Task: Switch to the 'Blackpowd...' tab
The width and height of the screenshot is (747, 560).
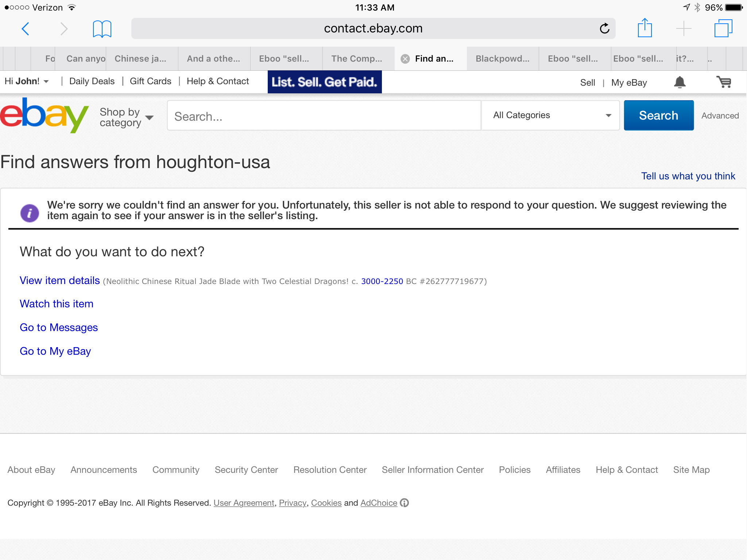Action: tap(502, 59)
